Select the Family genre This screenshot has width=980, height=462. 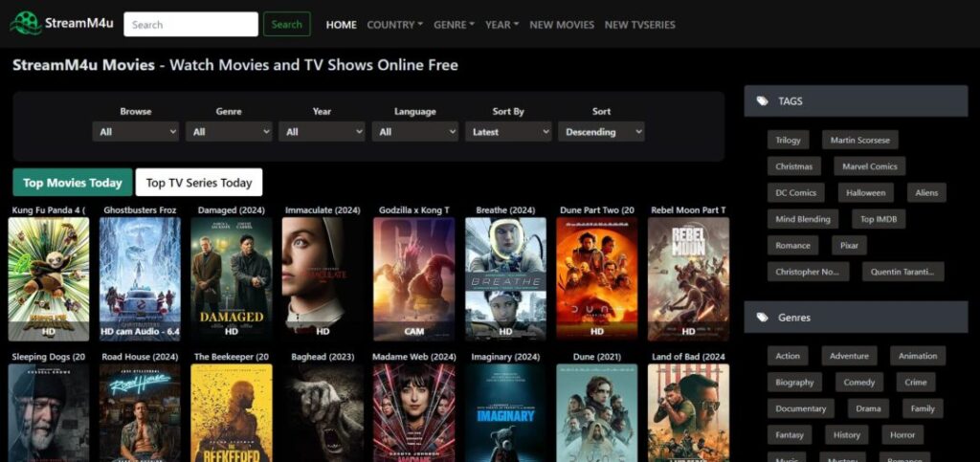[923, 408]
